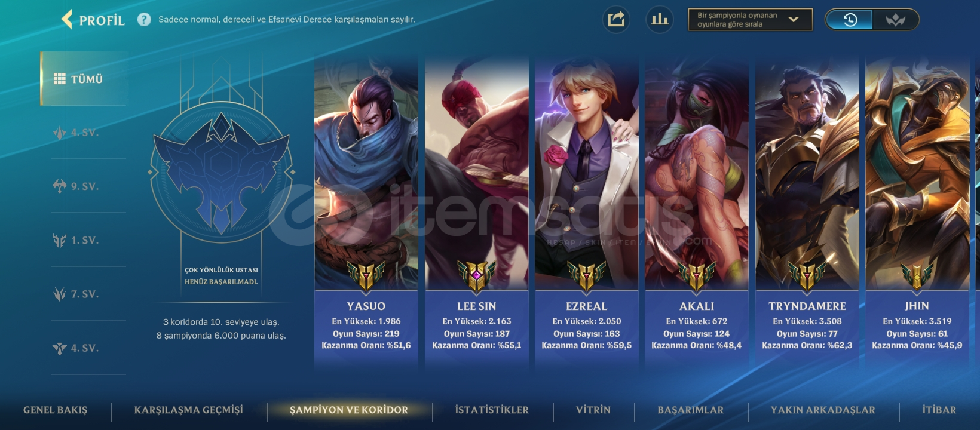The width and height of the screenshot is (980, 430).
Task: Click the dropdown chevron arrow for sorting
Action: click(794, 19)
